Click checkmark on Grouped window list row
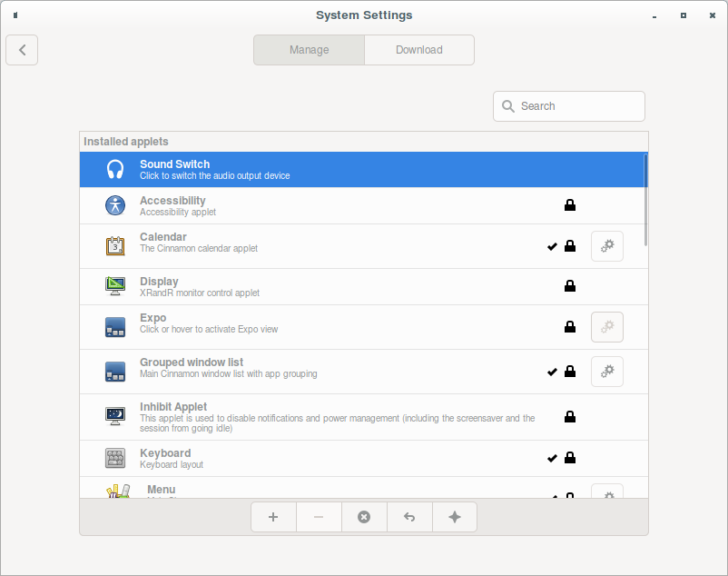This screenshot has height=576, width=728. pos(552,372)
